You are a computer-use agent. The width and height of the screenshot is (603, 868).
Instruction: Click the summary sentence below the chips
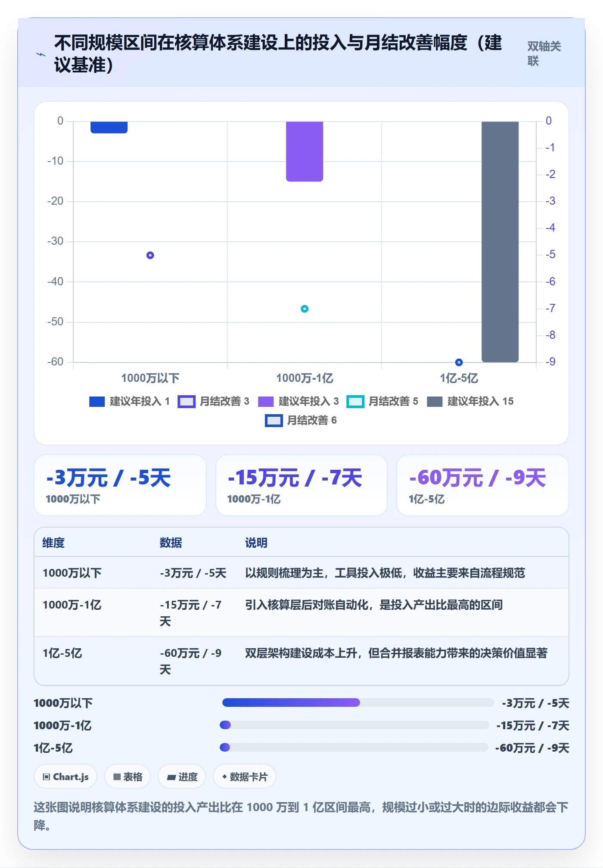[x=301, y=816]
